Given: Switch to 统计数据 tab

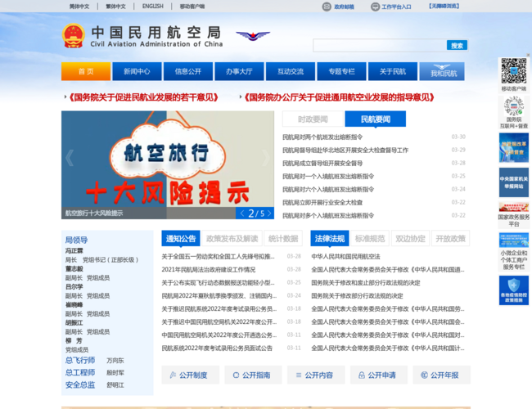Looking at the screenshot, I should pos(283,239).
